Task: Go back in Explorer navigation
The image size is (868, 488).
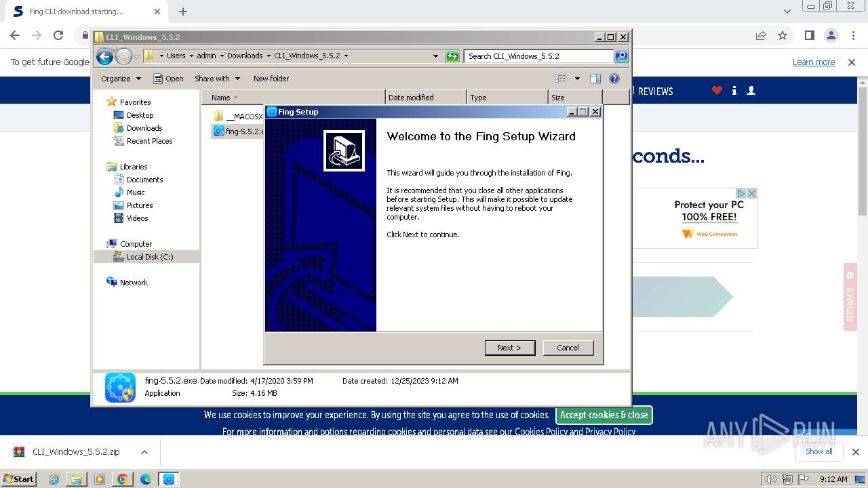Action: (104, 56)
